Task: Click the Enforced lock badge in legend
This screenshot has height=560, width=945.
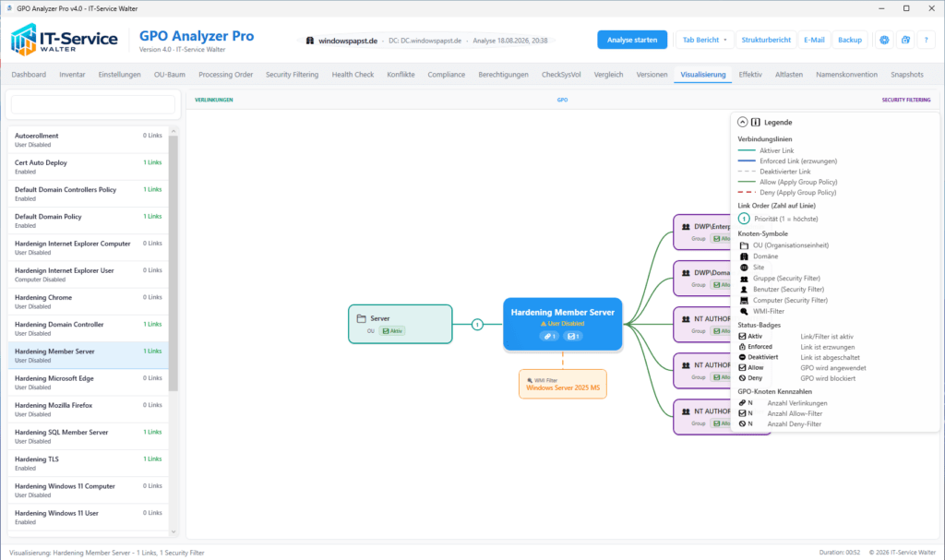Action: click(x=743, y=347)
